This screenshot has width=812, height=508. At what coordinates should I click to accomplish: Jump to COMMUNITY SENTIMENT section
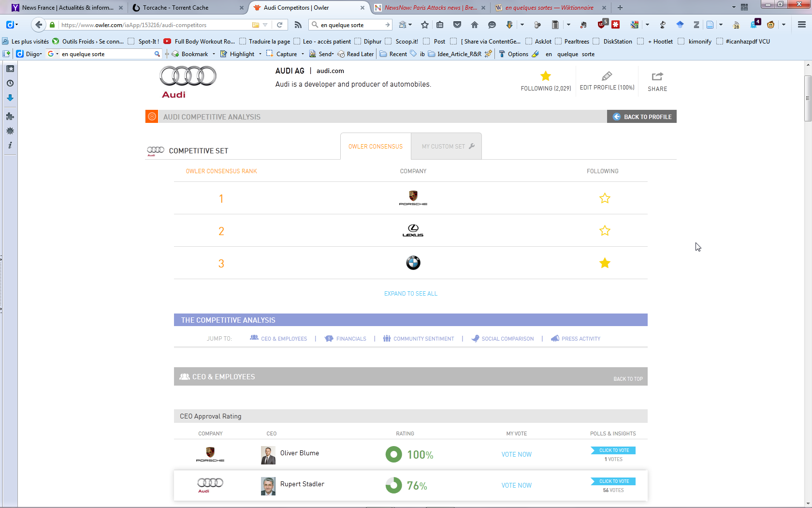click(x=419, y=339)
